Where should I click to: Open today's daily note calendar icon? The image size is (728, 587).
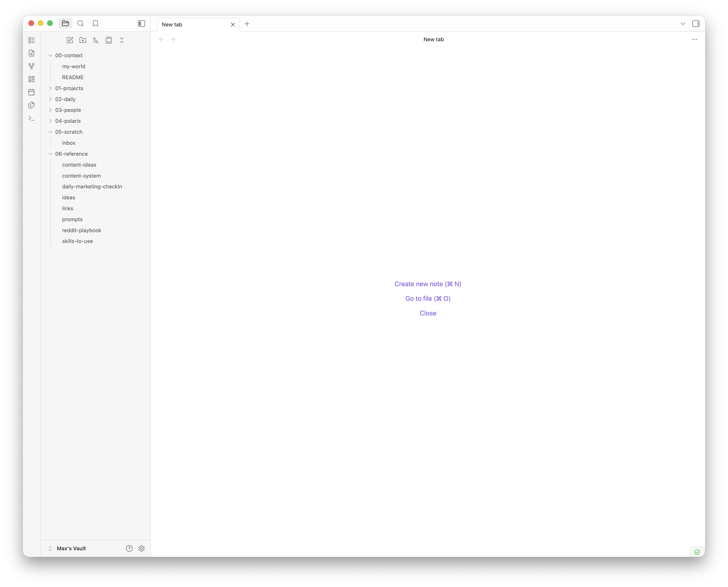coord(31,92)
